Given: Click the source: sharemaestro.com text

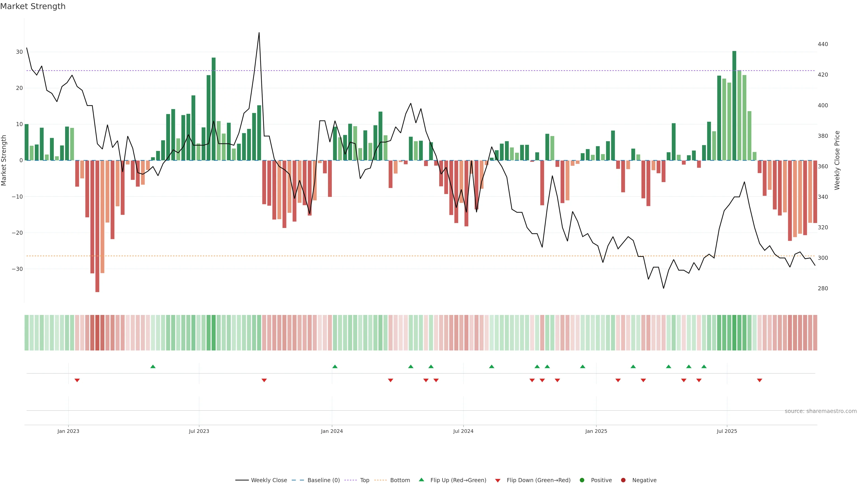Looking at the screenshot, I should click(821, 411).
